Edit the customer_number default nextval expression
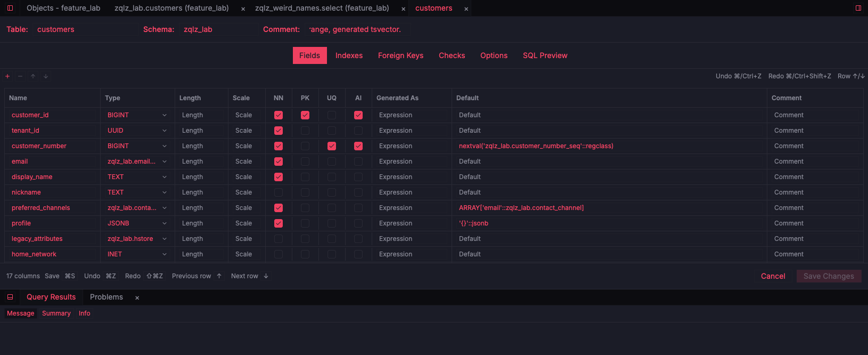Image resolution: width=868 pixels, height=355 pixels. (x=609, y=146)
